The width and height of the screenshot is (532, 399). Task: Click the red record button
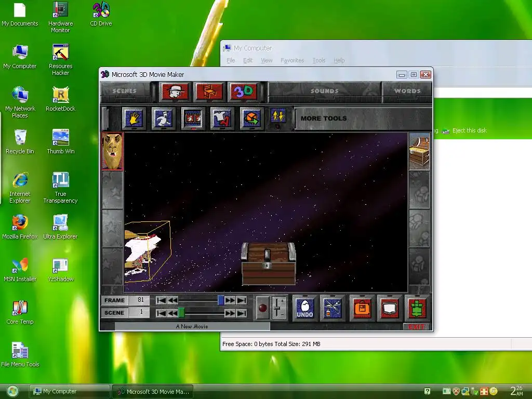pyautogui.click(x=262, y=308)
